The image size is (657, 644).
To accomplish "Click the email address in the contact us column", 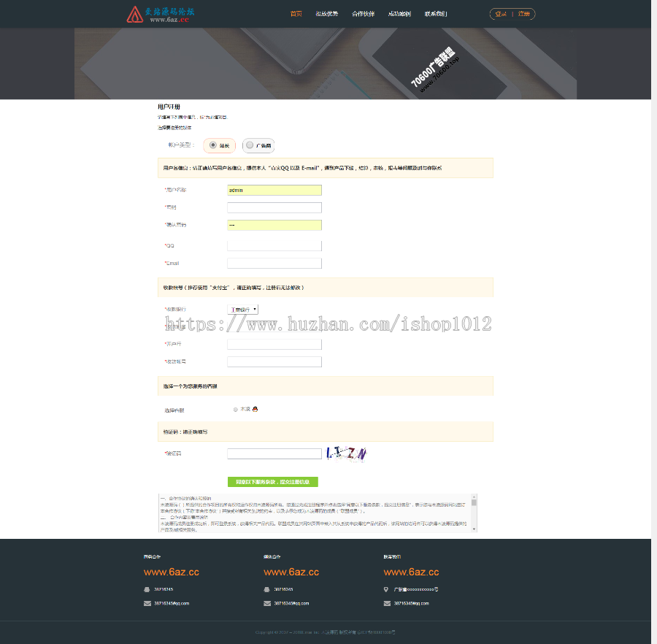I will coord(411,603).
